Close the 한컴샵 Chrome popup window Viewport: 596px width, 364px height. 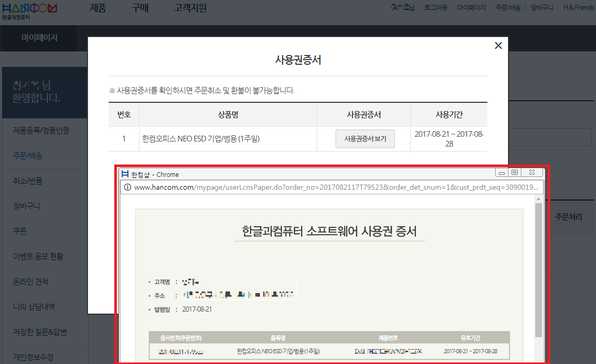(532, 173)
